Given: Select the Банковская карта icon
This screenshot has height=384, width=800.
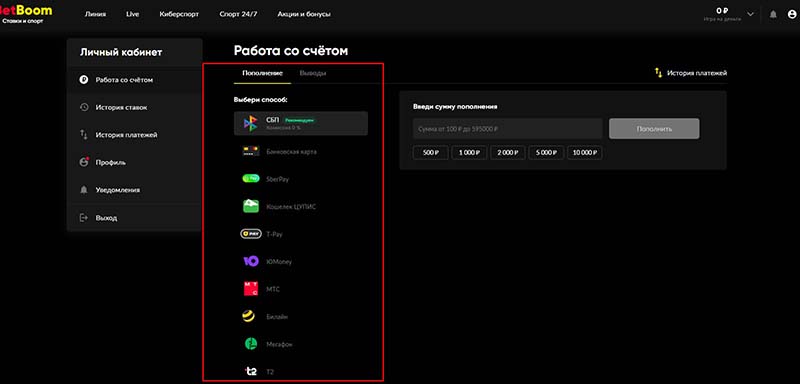Looking at the screenshot, I should coord(251,151).
